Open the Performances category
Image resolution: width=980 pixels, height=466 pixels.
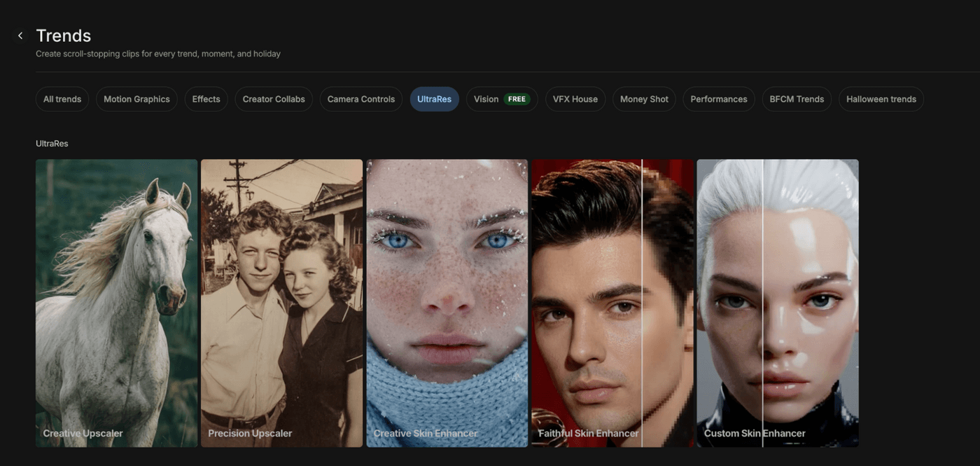tap(718, 99)
